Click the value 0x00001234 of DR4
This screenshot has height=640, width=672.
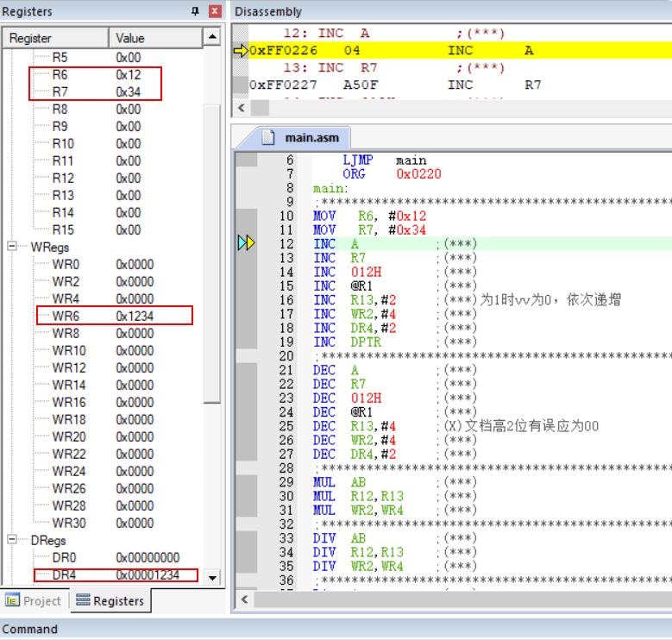[148, 574]
